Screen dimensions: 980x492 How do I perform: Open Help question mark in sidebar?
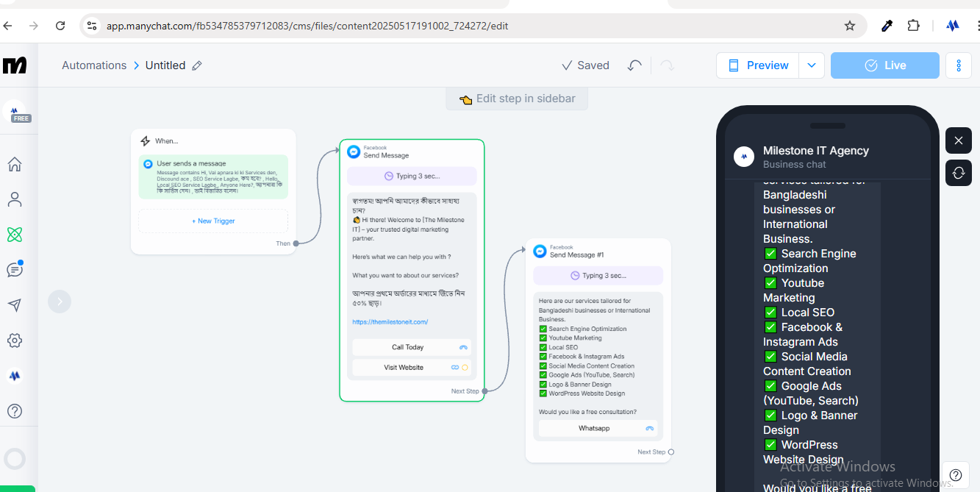[15, 411]
